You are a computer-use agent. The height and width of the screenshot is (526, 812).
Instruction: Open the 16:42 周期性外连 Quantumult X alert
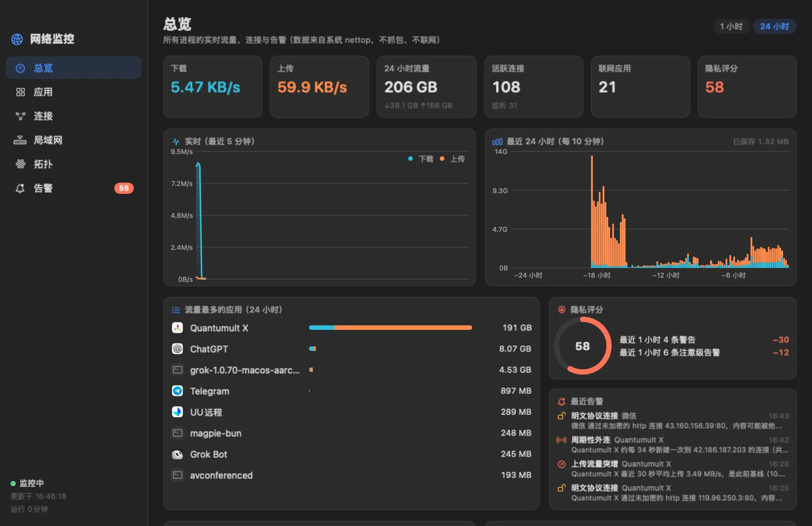[x=673, y=445]
